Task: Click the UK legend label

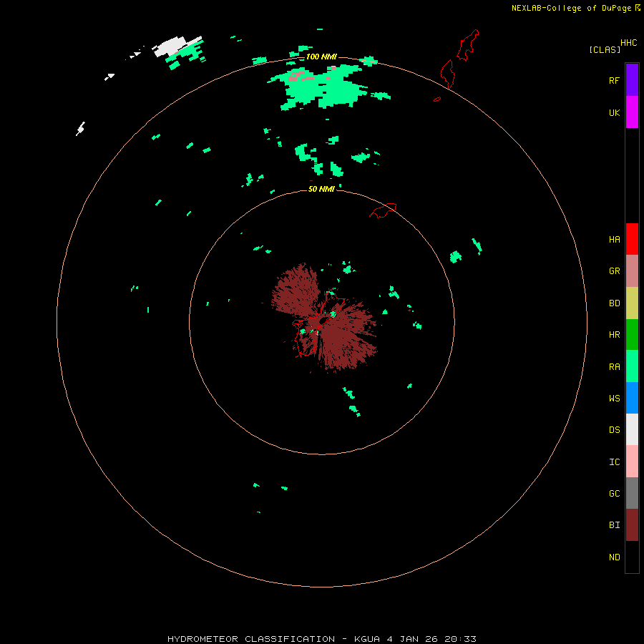Action: (614, 113)
